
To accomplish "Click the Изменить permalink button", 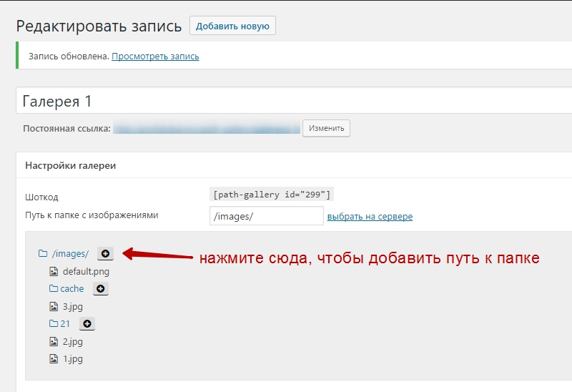I will 327,128.
